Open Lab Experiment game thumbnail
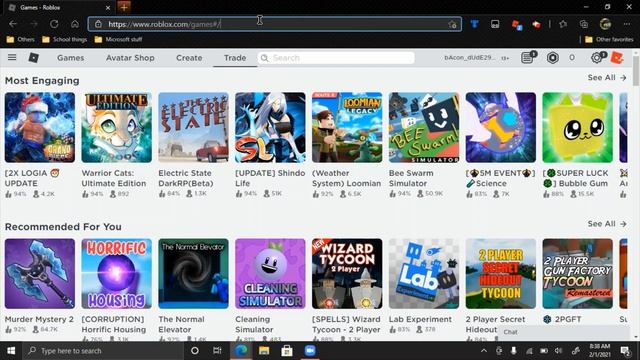 (424, 273)
